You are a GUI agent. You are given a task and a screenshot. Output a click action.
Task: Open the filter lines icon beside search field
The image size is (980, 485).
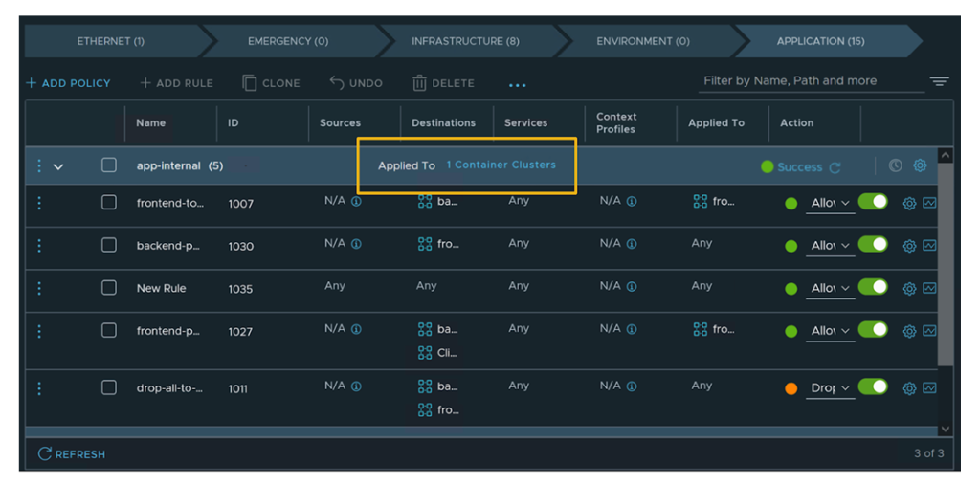pyautogui.click(x=939, y=81)
